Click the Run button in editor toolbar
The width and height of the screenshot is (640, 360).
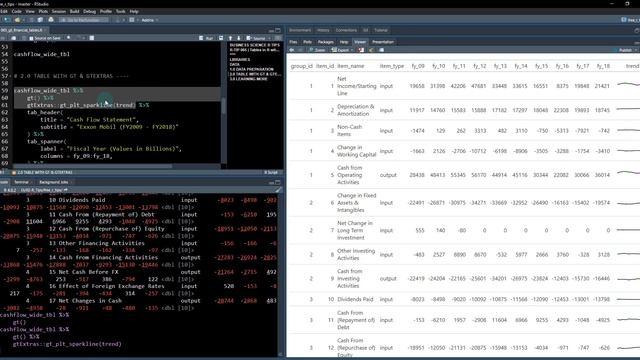tap(207, 38)
